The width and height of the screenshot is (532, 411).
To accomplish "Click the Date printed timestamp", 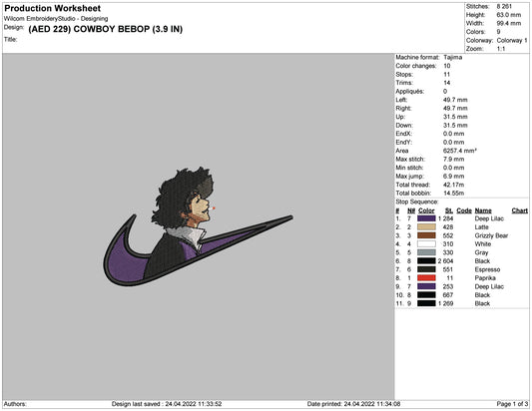I will (x=353, y=404).
